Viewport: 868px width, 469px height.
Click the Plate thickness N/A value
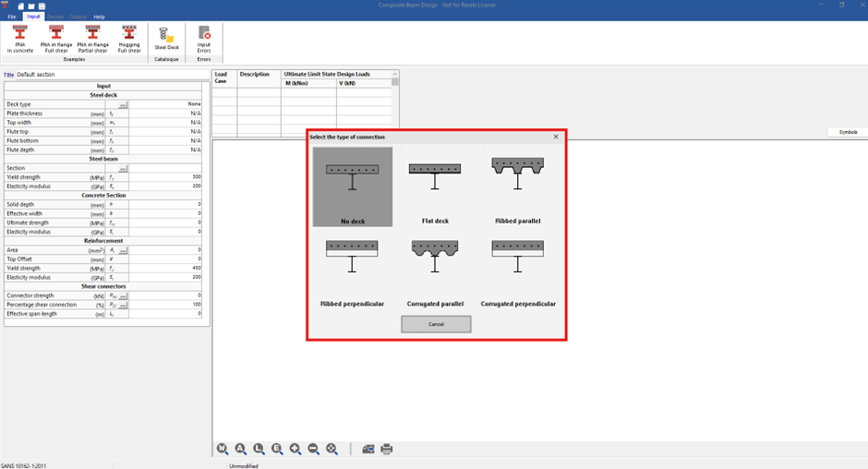coord(165,114)
